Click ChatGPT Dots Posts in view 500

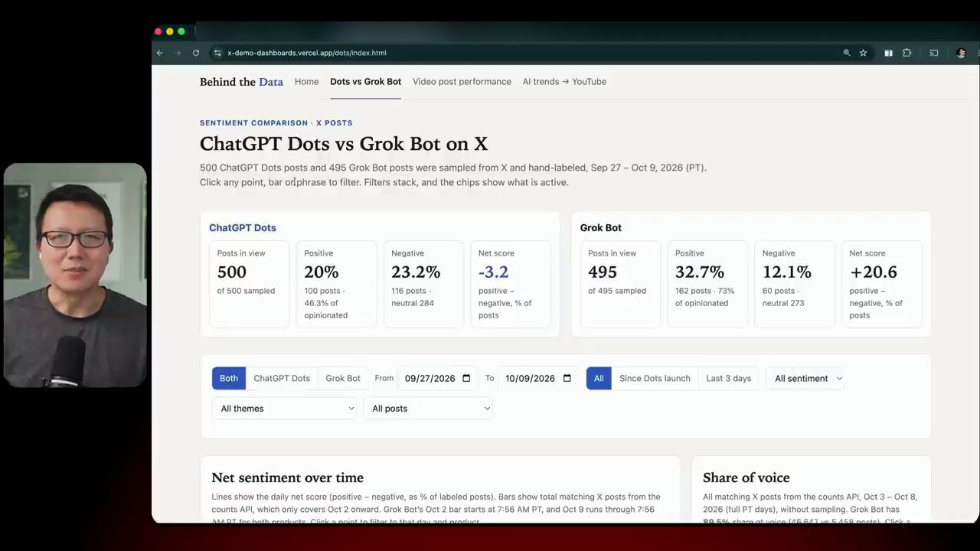coord(250,284)
